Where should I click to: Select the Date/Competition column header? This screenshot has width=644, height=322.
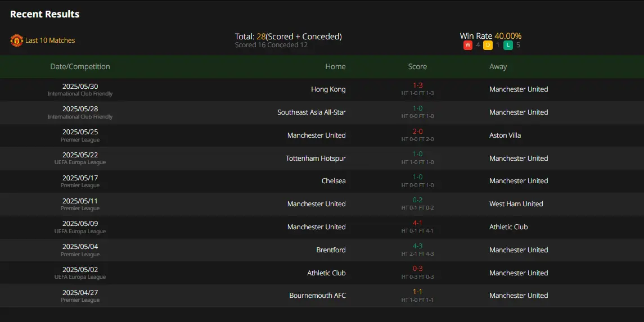pos(80,66)
